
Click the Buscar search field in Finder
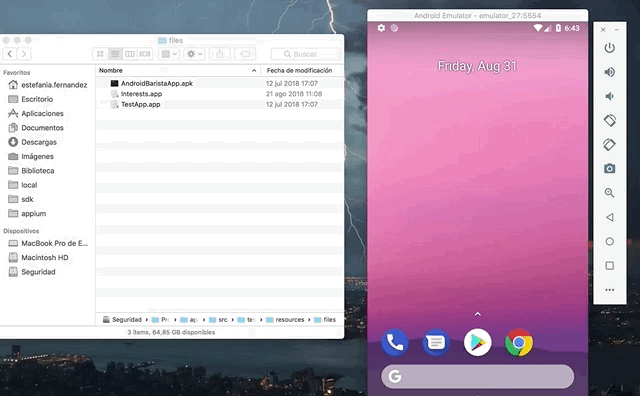(305, 54)
